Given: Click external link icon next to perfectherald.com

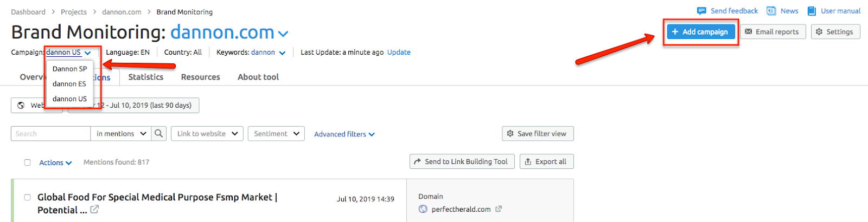Looking at the screenshot, I should 499,209.
